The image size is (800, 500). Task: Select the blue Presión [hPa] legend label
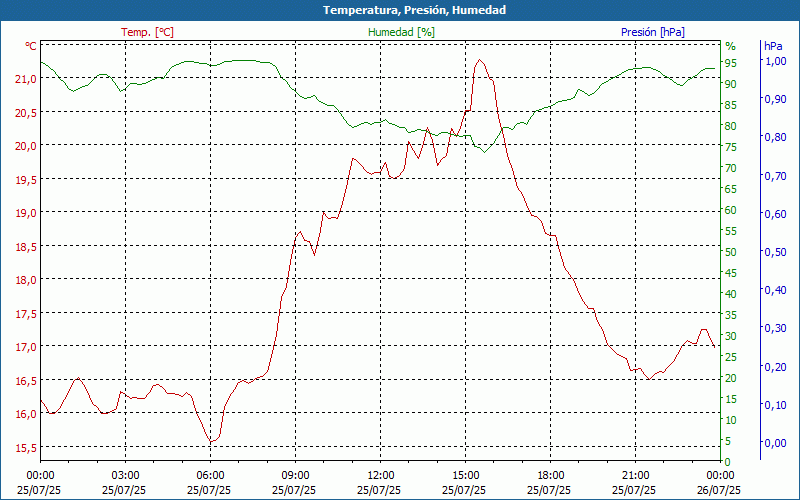tap(653, 32)
